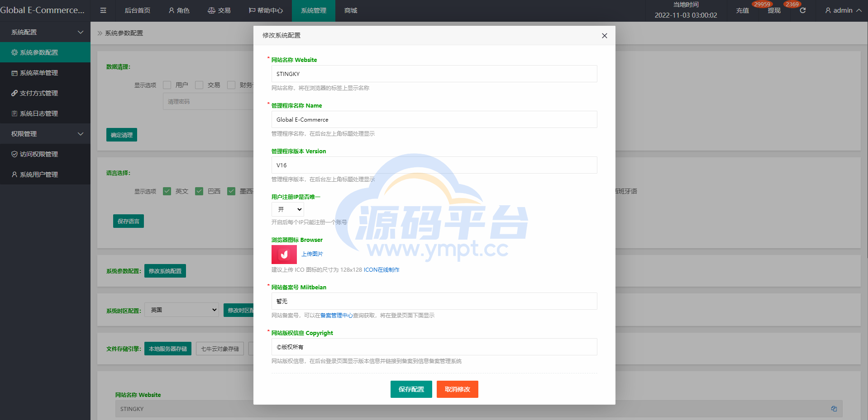868x420 pixels.
Task: Uncheck the 墨西 language checkbox
Action: click(x=231, y=191)
